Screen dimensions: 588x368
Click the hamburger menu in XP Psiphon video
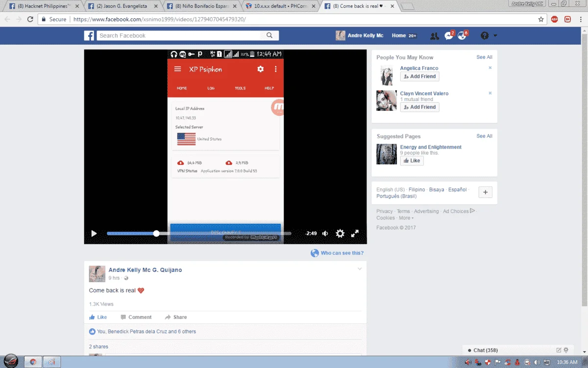point(178,69)
